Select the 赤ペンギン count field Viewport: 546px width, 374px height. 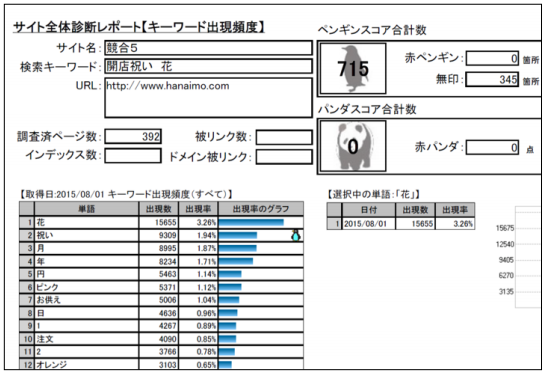(492, 59)
